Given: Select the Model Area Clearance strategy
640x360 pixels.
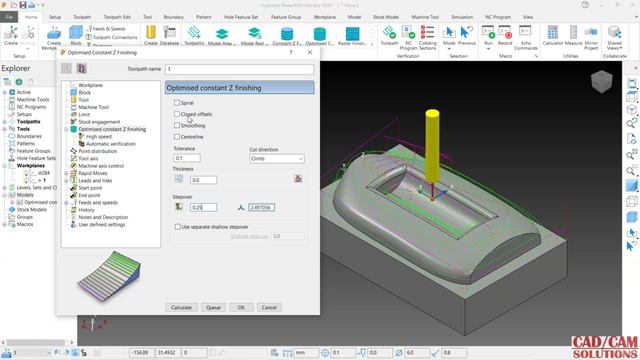Looking at the screenshot, I should tap(222, 36).
